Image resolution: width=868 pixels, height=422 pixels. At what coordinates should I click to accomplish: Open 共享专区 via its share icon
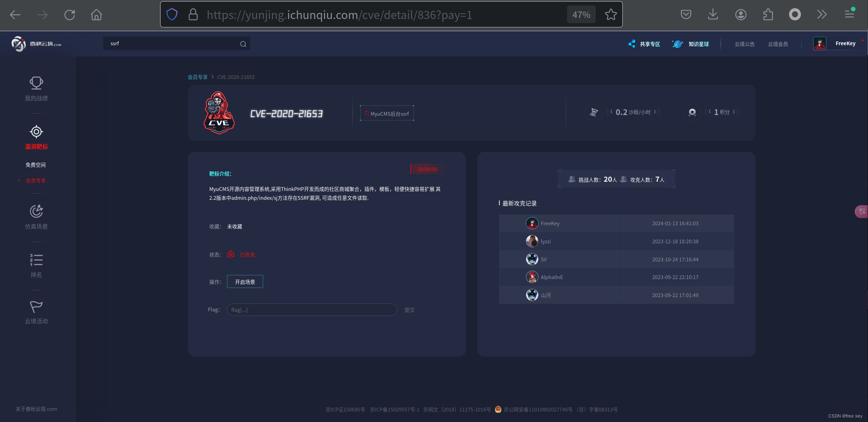[631, 44]
